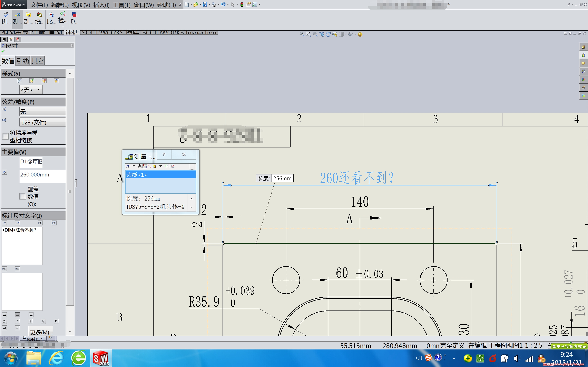Viewport: 588px width, 367px height.
Task: Click the 更多(M)... button
Action: tap(41, 332)
